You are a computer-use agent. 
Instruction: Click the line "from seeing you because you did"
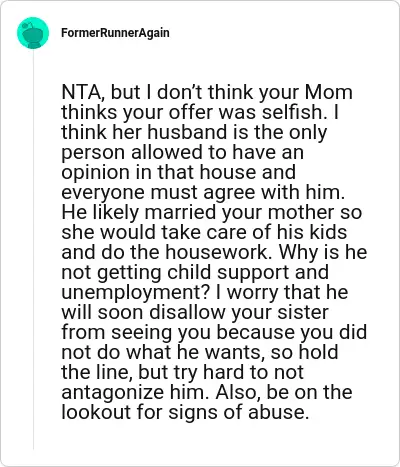coord(214,332)
